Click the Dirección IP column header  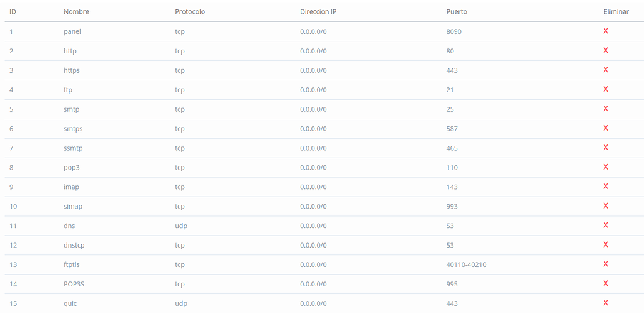[x=318, y=12]
